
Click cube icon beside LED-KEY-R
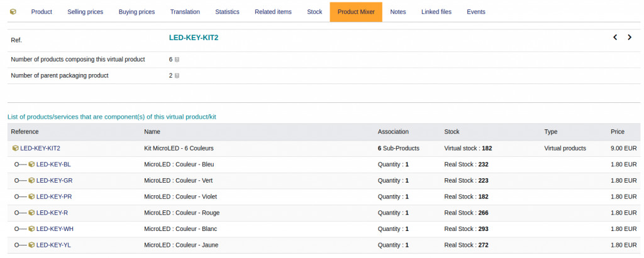(31, 213)
